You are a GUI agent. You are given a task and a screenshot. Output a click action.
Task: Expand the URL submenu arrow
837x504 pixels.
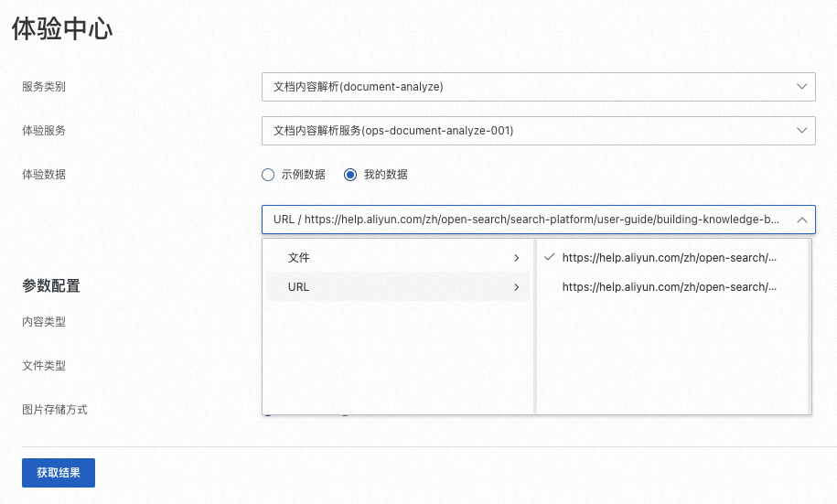tap(516, 287)
